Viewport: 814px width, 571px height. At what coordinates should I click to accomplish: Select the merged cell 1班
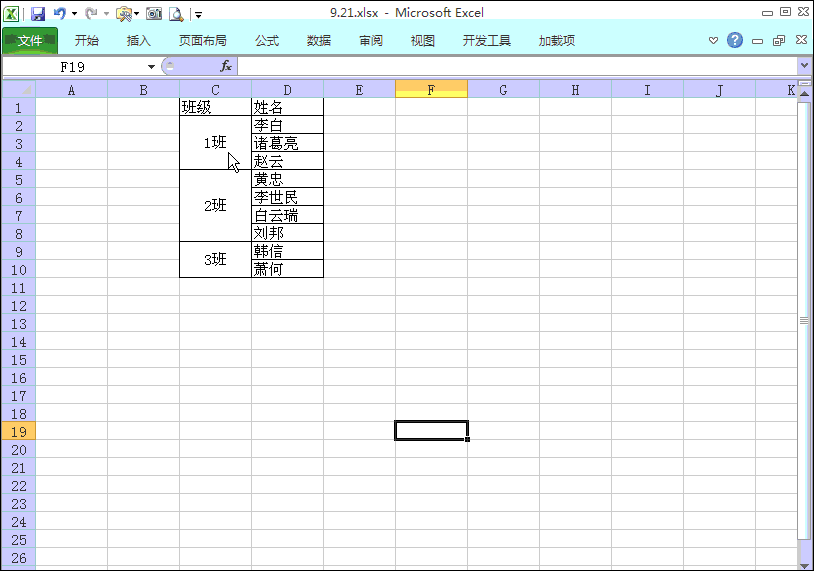pyautogui.click(x=215, y=143)
